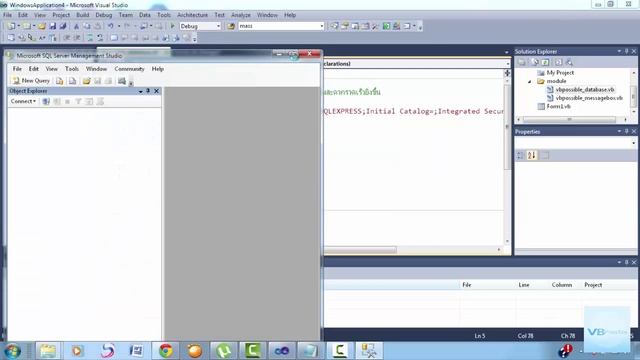Select Form1.vb in Solution Explorer

pyautogui.click(x=558, y=107)
